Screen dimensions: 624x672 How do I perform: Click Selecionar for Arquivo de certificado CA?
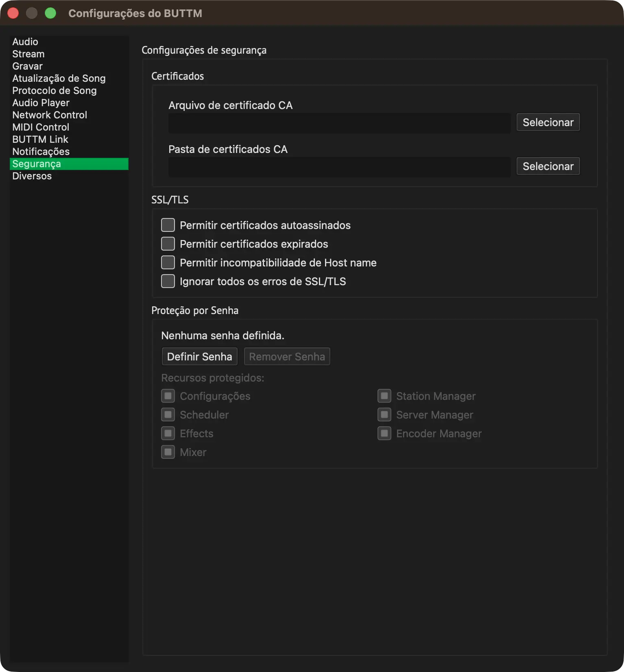(548, 122)
